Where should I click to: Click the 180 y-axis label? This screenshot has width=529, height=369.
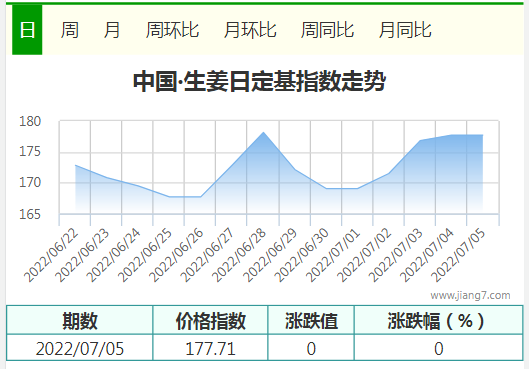tap(30, 121)
